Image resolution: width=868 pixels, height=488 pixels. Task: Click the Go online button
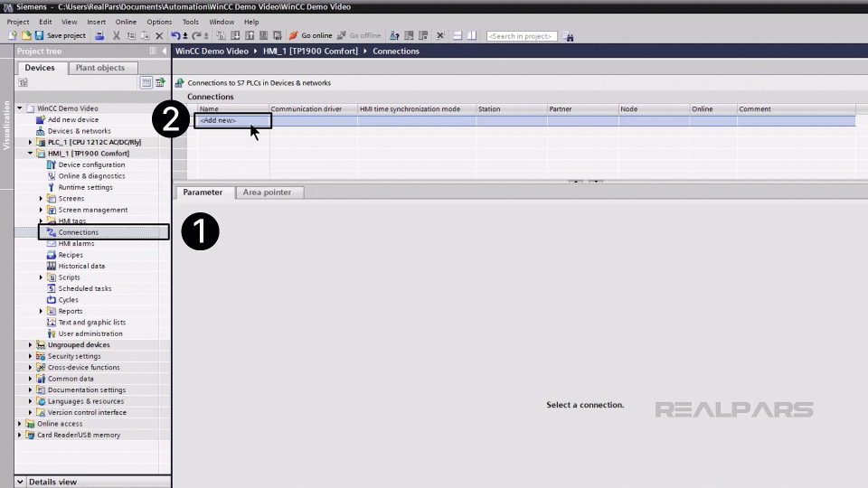(310, 35)
